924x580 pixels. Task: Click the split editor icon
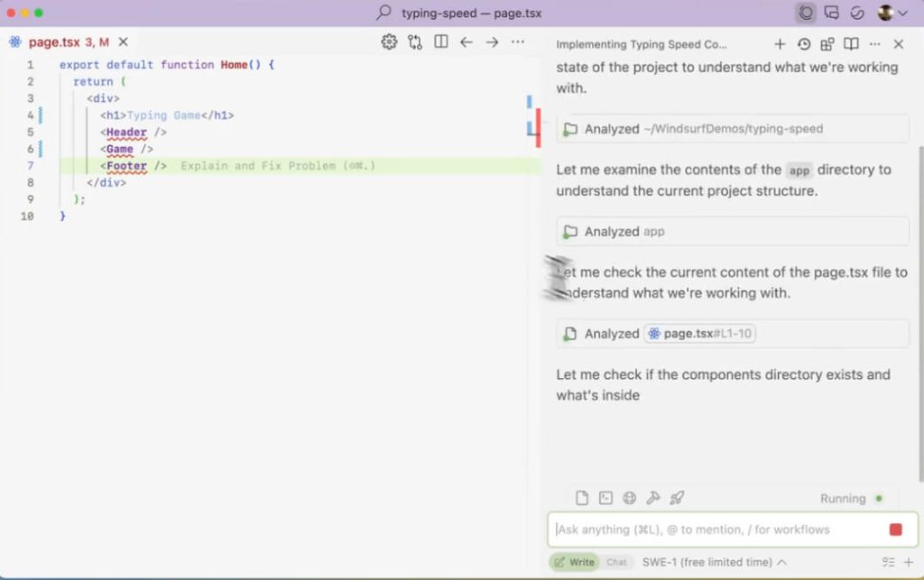(441, 41)
